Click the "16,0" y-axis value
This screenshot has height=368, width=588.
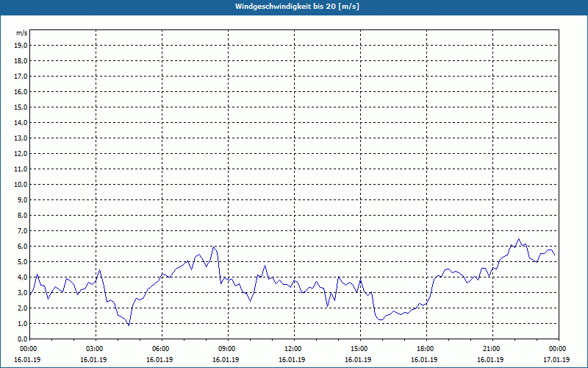coord(21,91)
